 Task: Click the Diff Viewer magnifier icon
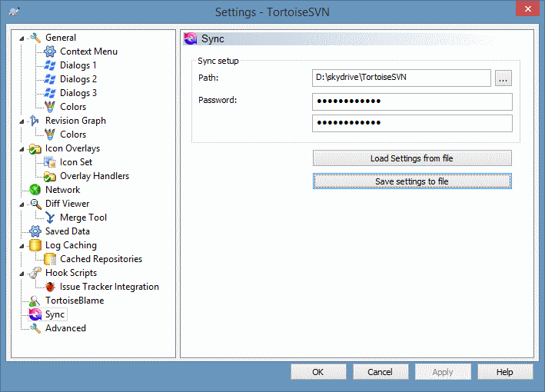[35, 204]
